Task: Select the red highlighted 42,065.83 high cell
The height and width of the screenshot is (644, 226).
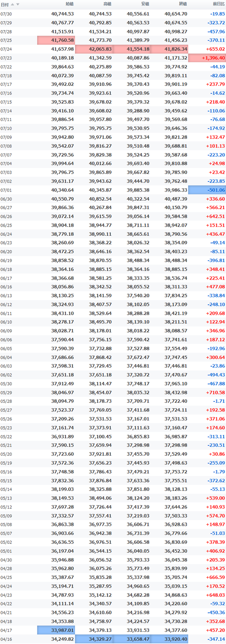Action: [x=94, y=49]
